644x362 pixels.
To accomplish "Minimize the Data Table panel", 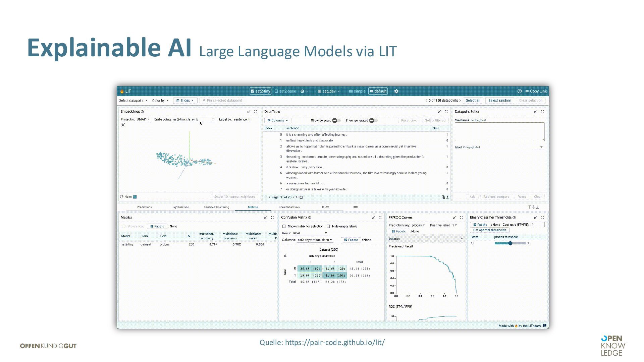I will [x=439, y=112].
